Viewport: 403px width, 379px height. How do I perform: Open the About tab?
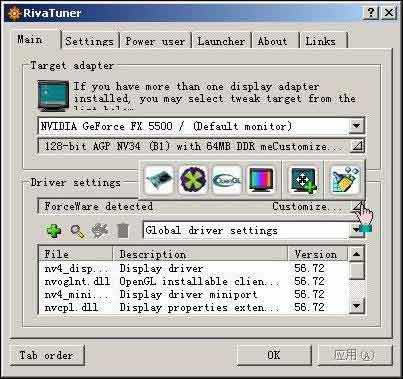274,41
